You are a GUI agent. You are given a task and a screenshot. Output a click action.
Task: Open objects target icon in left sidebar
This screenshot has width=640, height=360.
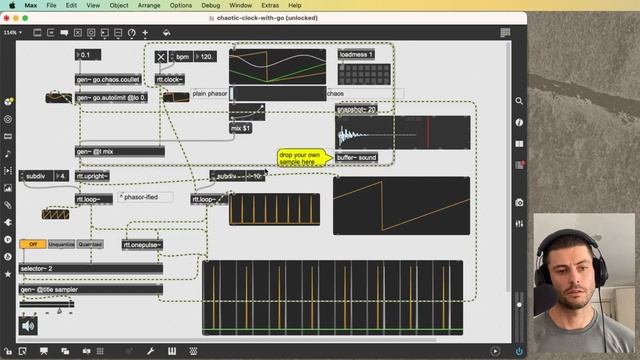(x=8, y=119)
